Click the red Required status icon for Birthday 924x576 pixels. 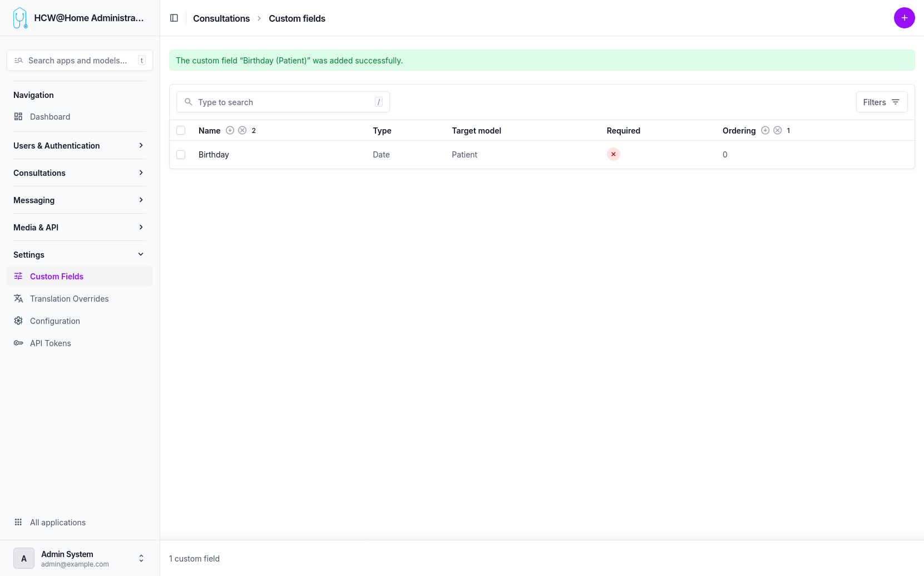(613, 154)
